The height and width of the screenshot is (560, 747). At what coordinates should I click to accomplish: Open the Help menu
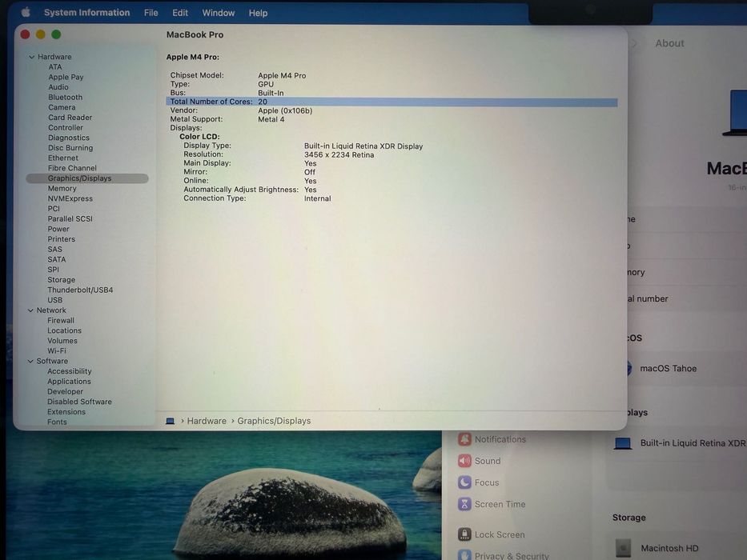258,13
